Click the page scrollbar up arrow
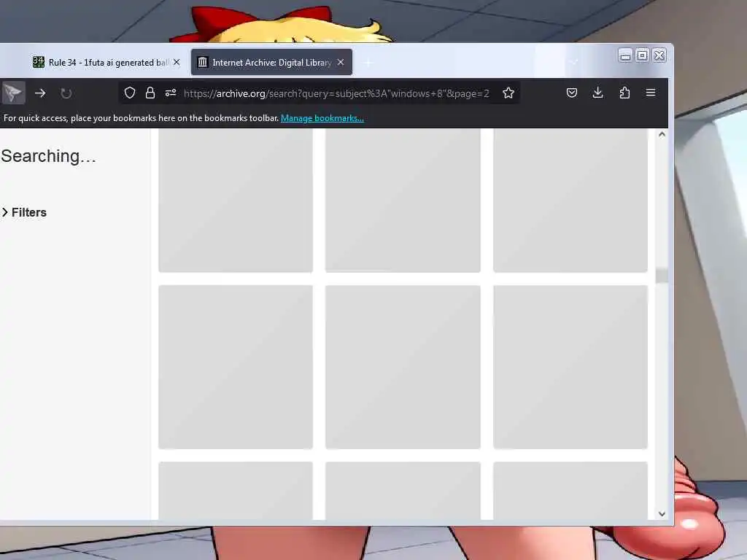 coord(662,135)
